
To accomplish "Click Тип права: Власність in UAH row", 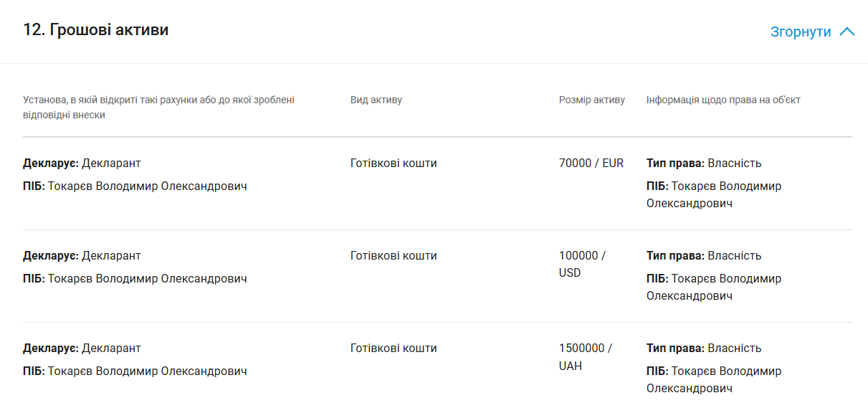I will coord(704,348).
